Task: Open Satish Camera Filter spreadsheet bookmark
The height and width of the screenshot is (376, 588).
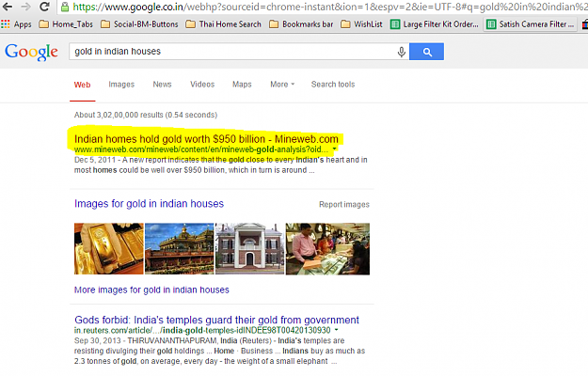Action: pyautogui.click(x=531, y=24)
